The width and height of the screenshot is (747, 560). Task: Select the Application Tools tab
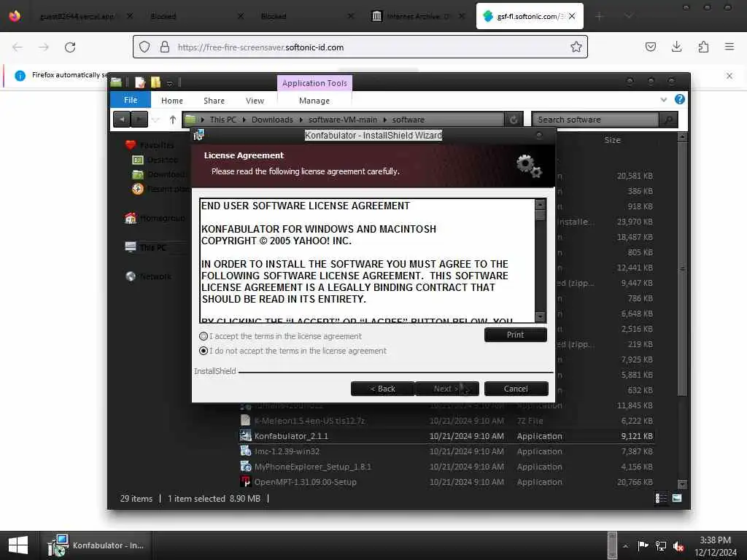coord(314,83)
